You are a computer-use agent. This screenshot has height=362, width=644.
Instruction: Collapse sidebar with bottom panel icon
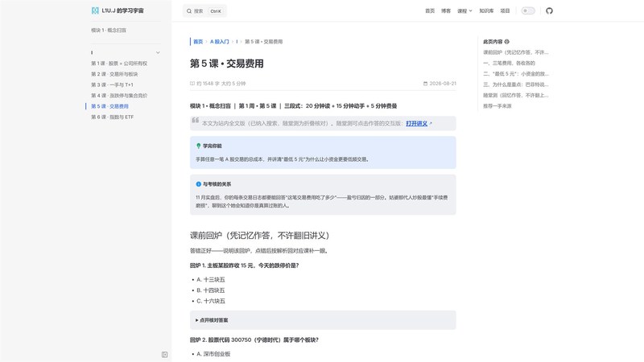coord(165,355)
